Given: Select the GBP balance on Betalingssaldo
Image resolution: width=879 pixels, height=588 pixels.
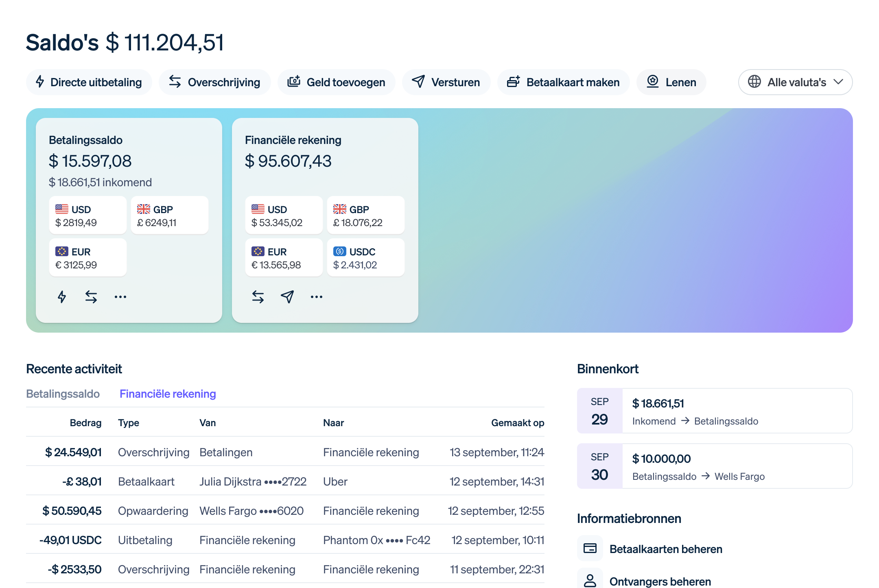Looking at the screenshot, I should tap(169, 215).
